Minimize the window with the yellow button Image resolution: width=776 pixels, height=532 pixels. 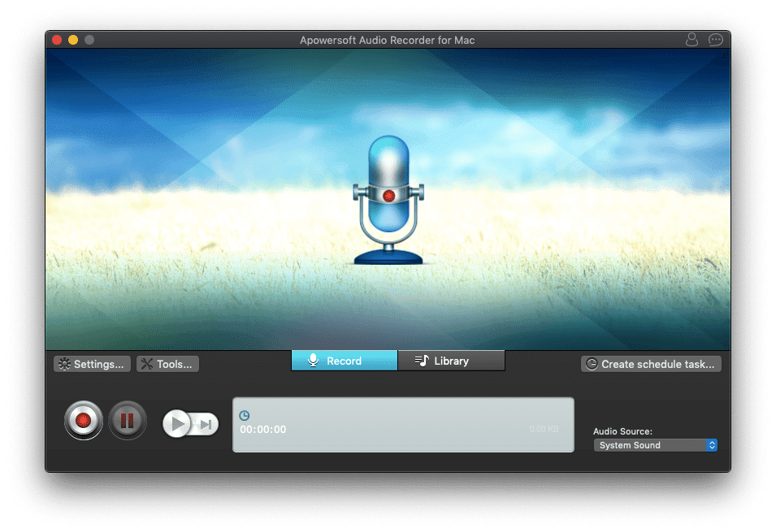73,40
